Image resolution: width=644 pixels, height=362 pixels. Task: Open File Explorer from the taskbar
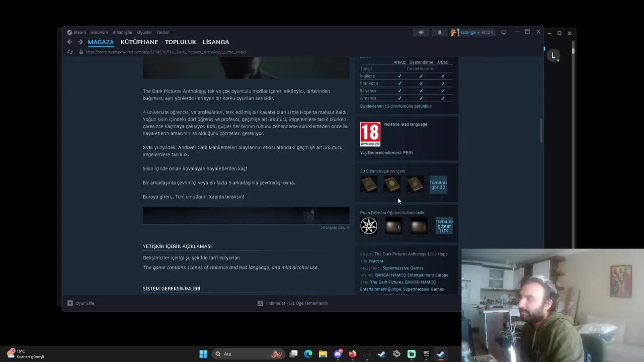(323, 354)
